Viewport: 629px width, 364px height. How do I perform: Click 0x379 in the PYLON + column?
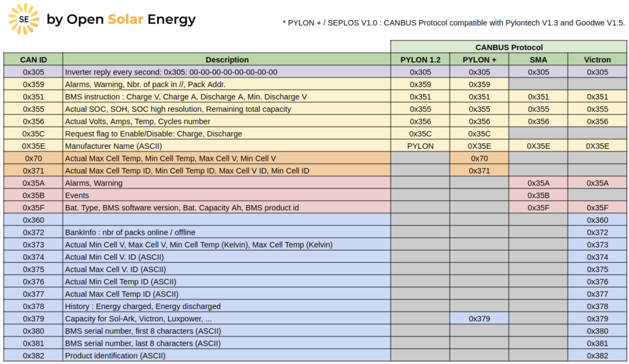[x=479, y=318]
